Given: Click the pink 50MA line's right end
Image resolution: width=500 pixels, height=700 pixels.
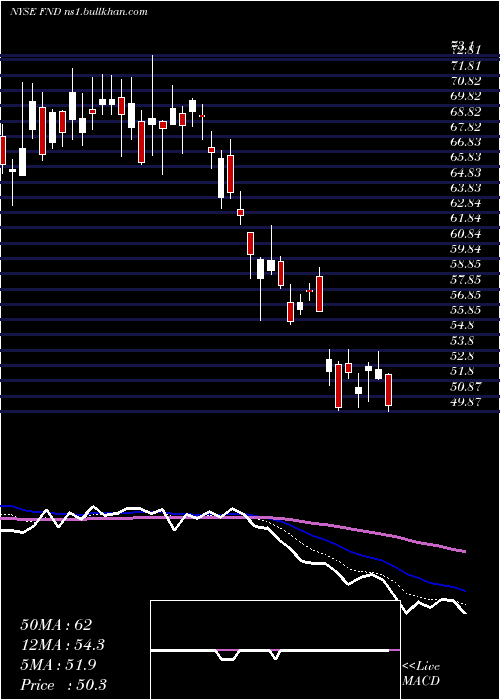Looking at the screenshot, I should 464,552.
